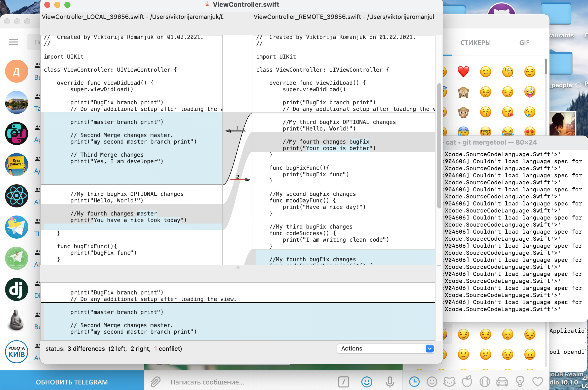Select difference 1 arrow pointing left in FileMerge
Viewport: 588px width, 390px height.
tap(235, 131)
